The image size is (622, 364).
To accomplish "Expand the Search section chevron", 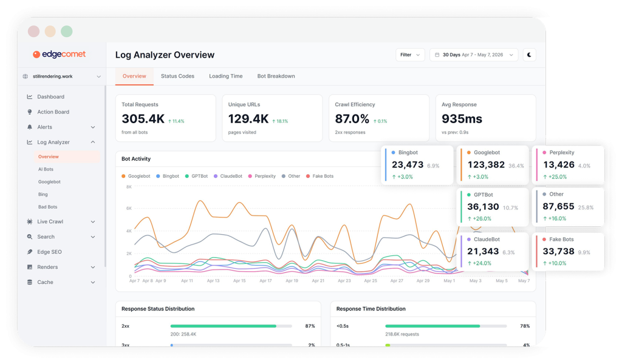I will pyautogui.click(x=93, y=237).
